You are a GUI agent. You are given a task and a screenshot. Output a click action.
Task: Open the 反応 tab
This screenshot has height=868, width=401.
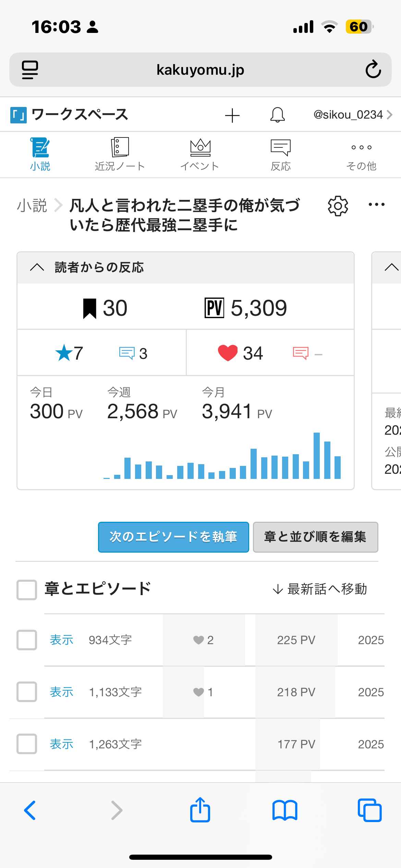click(280, 154)
